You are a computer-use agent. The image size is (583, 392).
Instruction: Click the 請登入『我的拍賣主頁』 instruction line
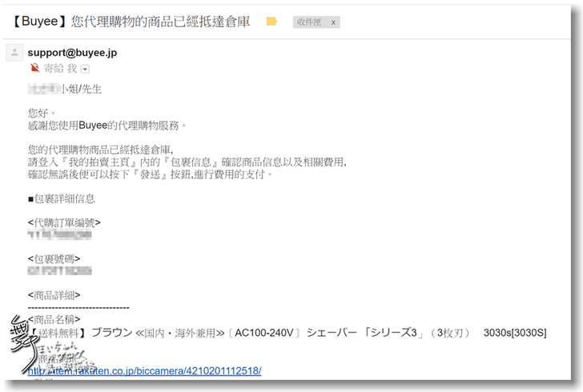tap(187, 162)
